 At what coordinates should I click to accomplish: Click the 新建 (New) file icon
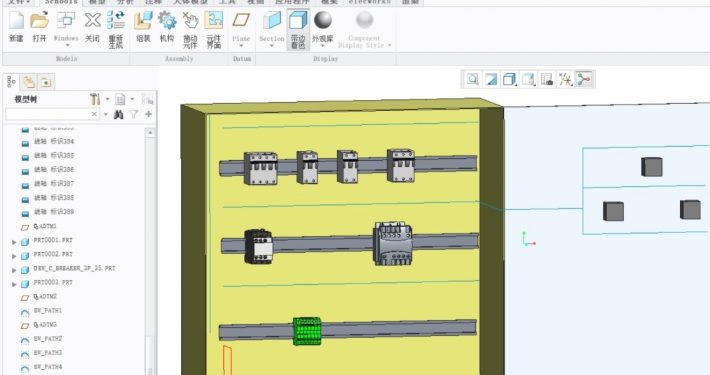16,27
